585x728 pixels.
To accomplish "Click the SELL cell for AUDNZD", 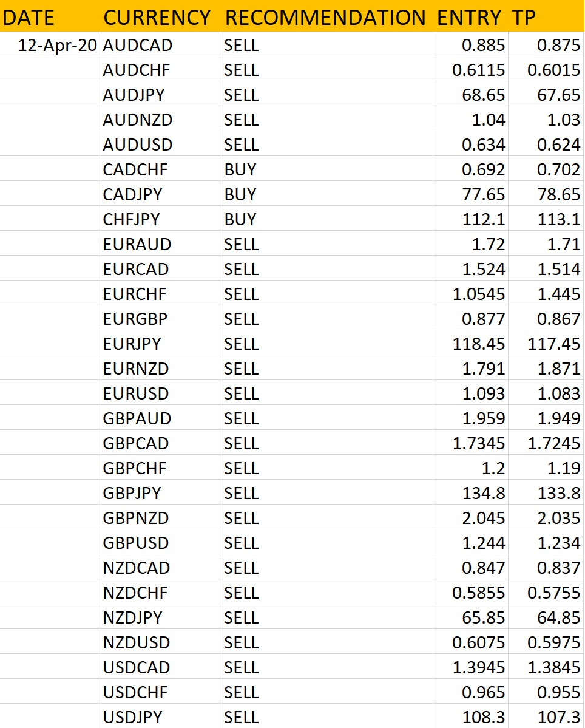I will 326,120.
